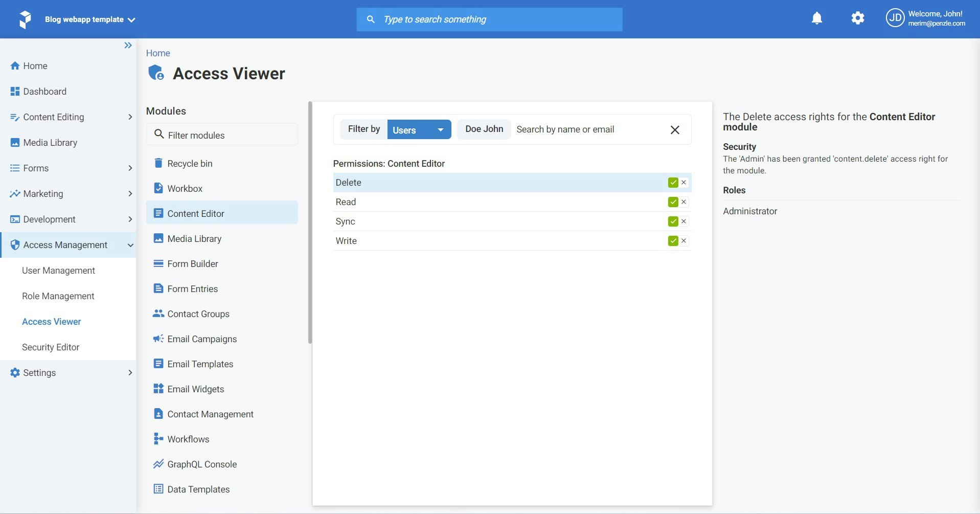Viewport: 980px width, 514px height.
Task: Click the Access Viewer shield icon beside the title
Action: coord(156,73)
